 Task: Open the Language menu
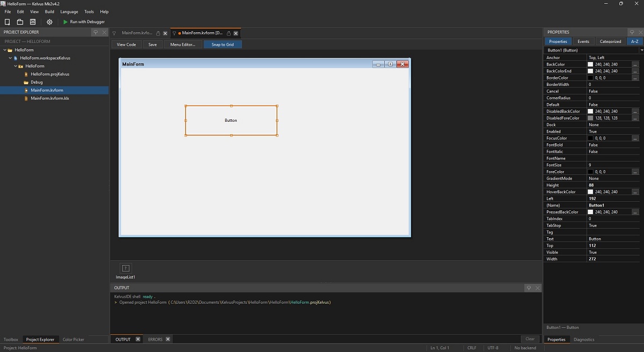(x=69, y=11)
